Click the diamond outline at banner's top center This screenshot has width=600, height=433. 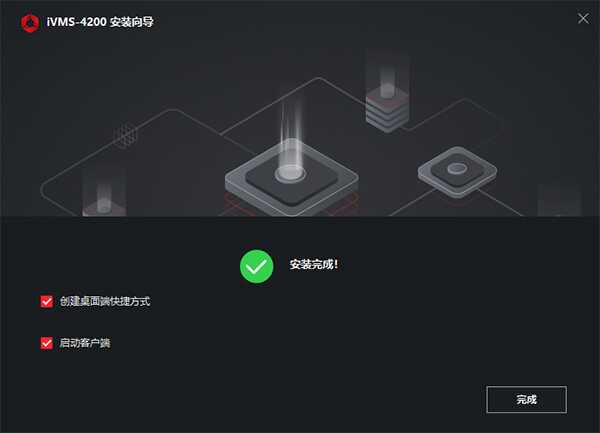318,89
